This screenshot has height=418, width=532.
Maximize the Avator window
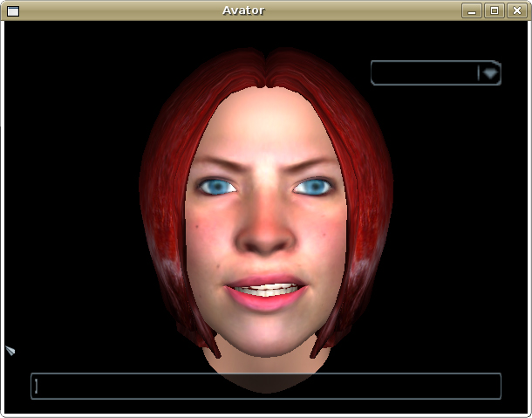tap(494, 10)
